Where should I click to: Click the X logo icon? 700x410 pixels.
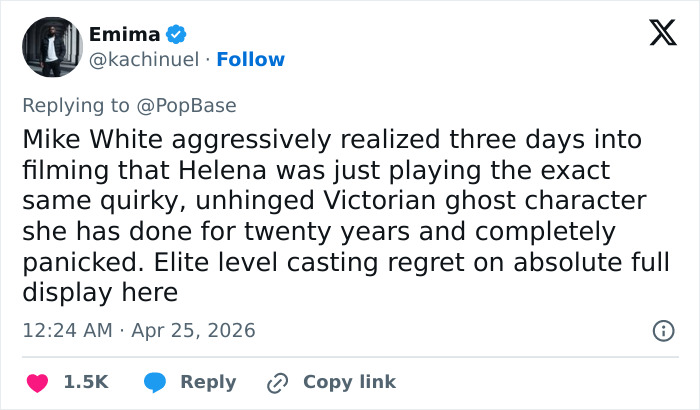[656, 34]
